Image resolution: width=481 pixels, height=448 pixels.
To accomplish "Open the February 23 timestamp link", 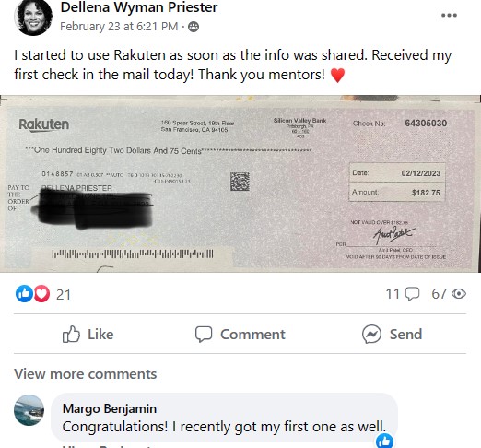I will 119,27.
